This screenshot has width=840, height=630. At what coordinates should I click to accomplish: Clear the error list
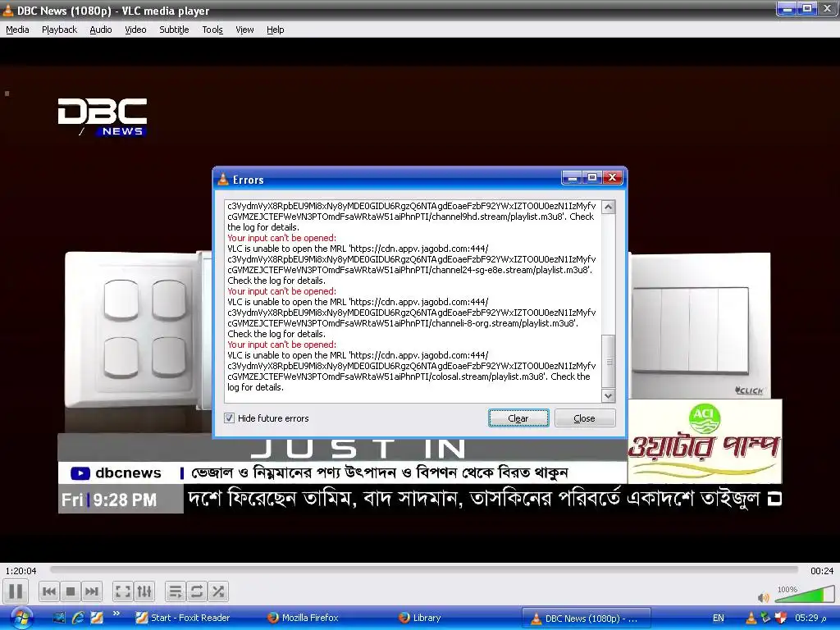click(x=518, y=418)
